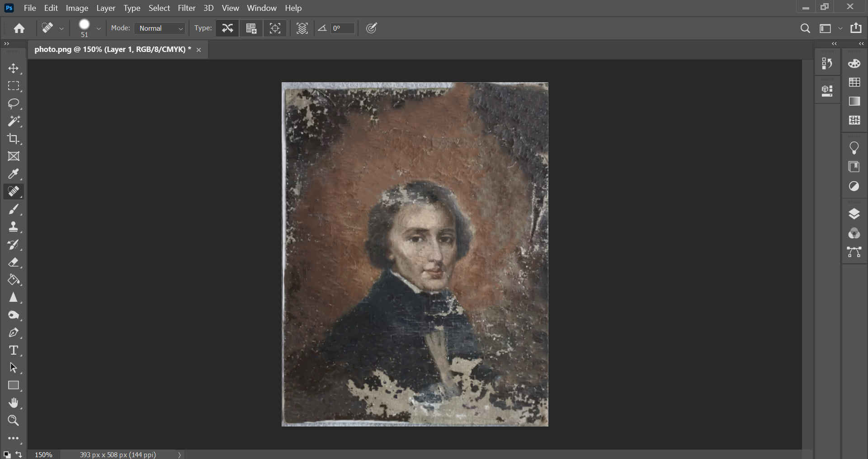Select the Lasso tool
Screen dimensions: 868x459
[14, 103]
